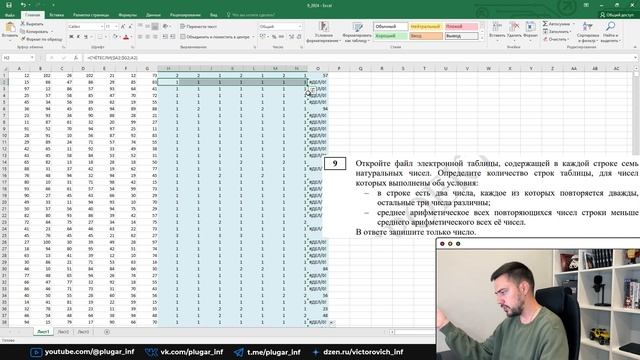
Task: Expand the cell styles gallery
Action: [x=482, y=38]
